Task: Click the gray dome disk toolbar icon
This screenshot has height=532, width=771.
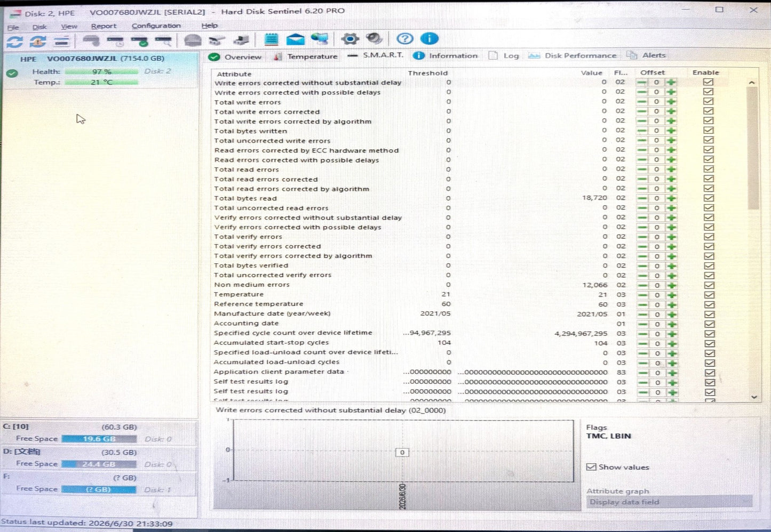Action: click(193, 40)
